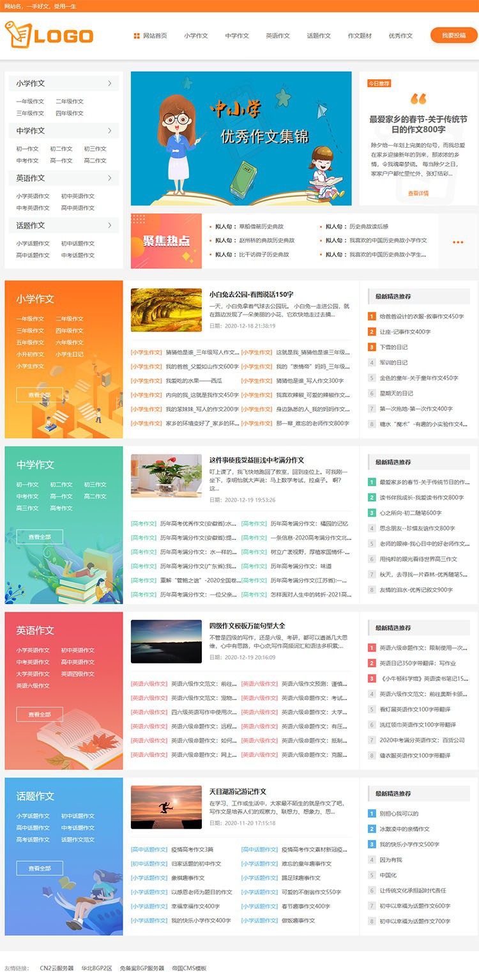479x980 pixels.
Task: Click the orange LOGO image
Action: click(49, 35)
